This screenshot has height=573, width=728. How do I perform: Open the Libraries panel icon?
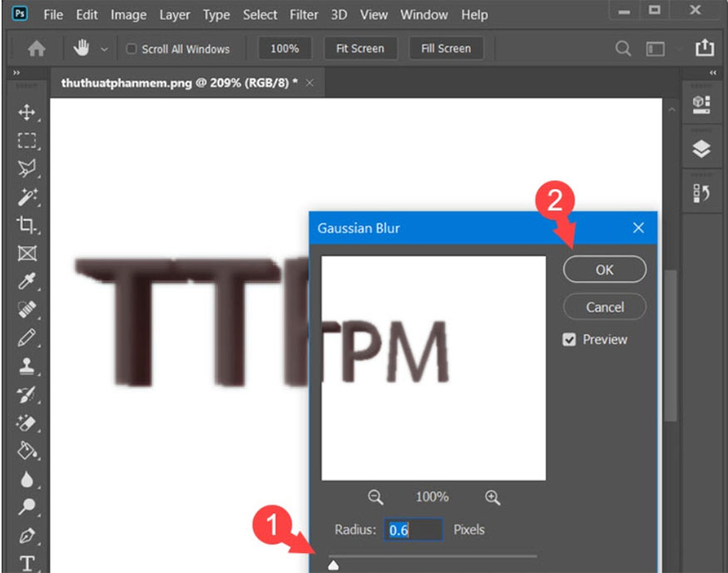tap(703, 103)
